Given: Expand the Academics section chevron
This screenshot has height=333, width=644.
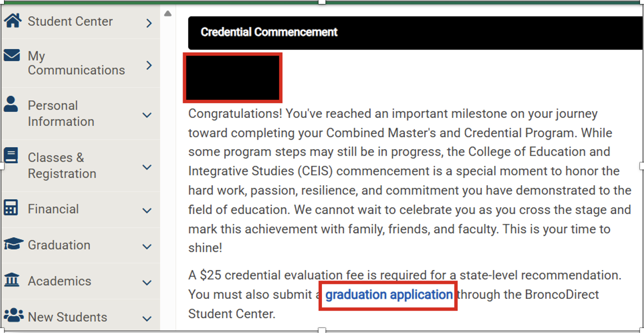Looking at the screenshot, I should pos(147,282).
